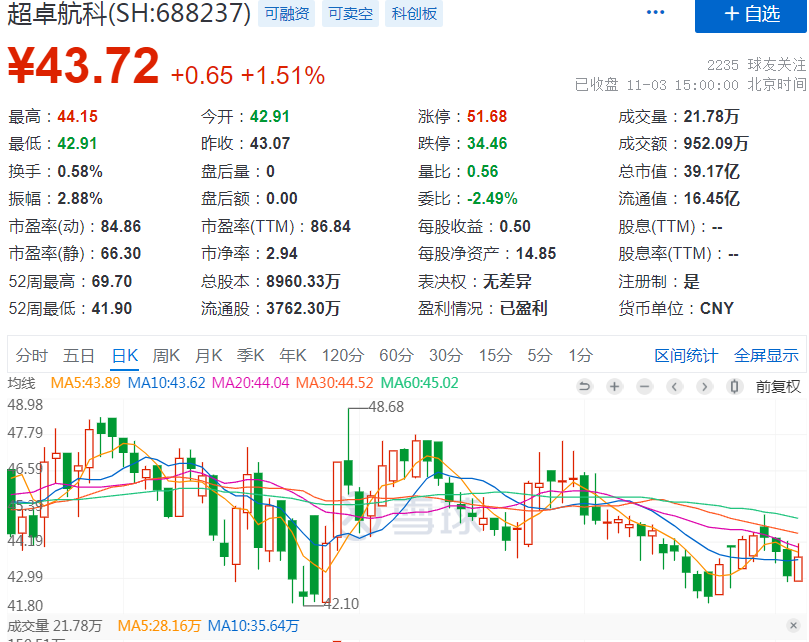Click the 科创板 tag
This screenshot has height=642, width=809.
point(414,13)
